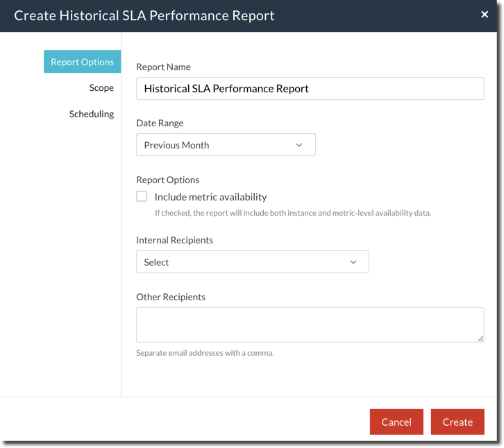Go to the Scheduling tab

[92, 114]
